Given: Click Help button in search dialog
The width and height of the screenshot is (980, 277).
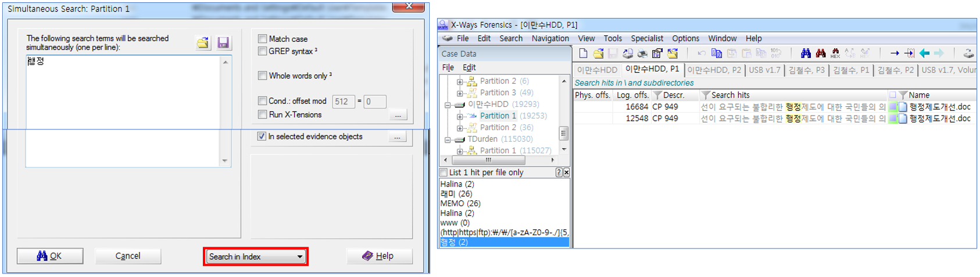Looking at the screenshot, I should point(379,256).
